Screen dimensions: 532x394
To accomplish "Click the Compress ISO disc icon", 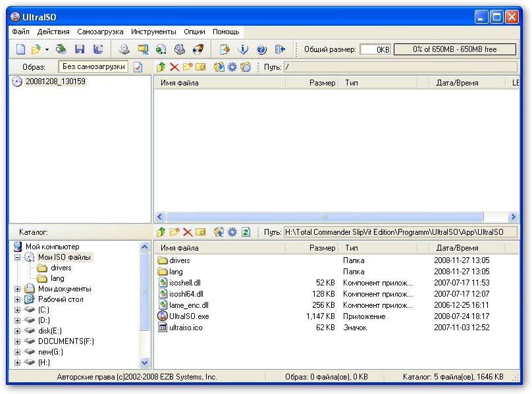I will click(161, 49).
